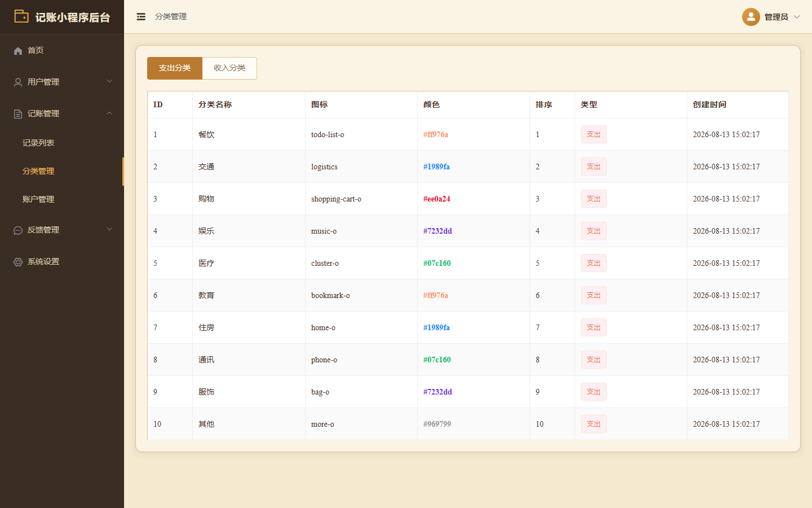The image size is (812, 508).
Task: Click the 支出 tag in the 餐饮 row
Action: [x=594, y=134]
